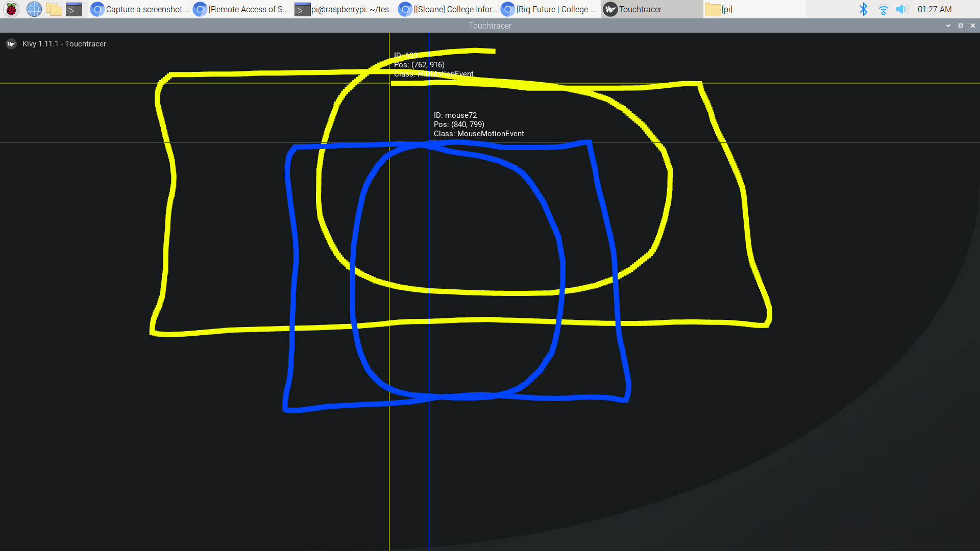Select the Sloane College Information window
Image resolution: width=980 pixels, height=551 pixels.
click(x=447, y=9)
